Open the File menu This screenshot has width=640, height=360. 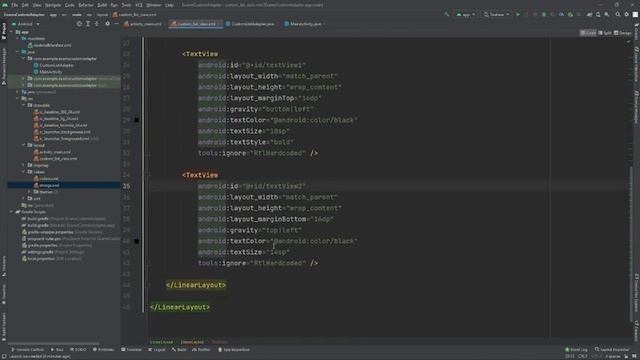point(15,5)
